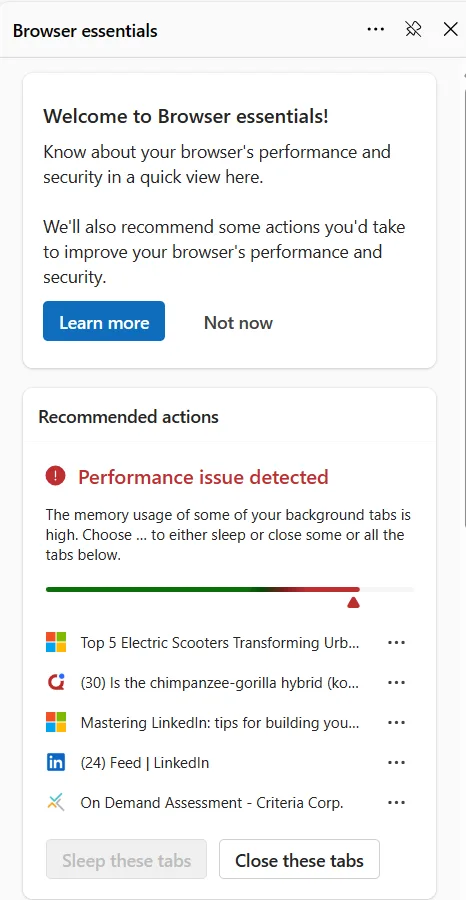The image size is (466, 900).
Task: Click Learn more button
Action: [104, 321]
